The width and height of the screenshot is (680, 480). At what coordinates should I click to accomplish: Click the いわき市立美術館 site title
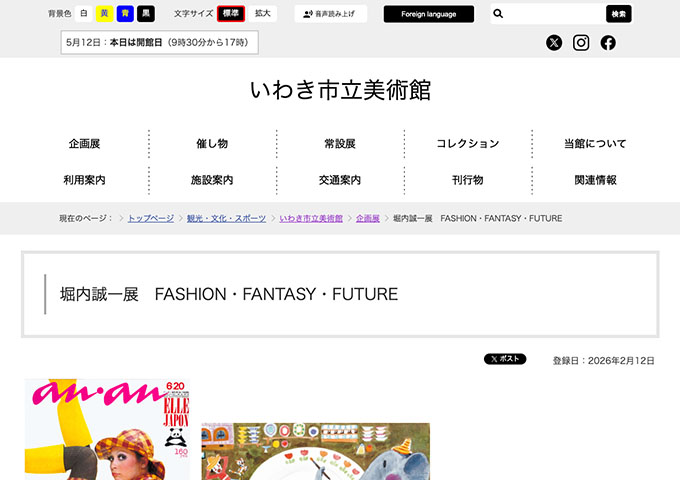(340, 90)
